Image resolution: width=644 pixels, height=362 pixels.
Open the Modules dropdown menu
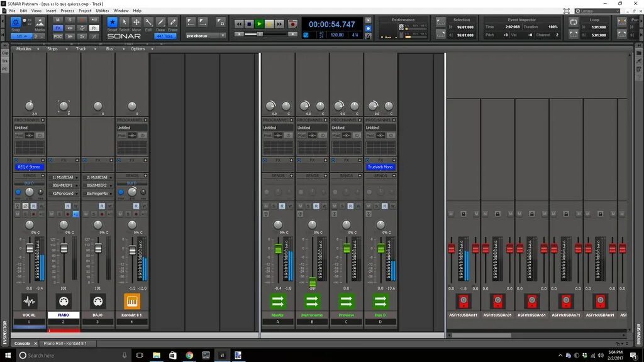point(27,49)
